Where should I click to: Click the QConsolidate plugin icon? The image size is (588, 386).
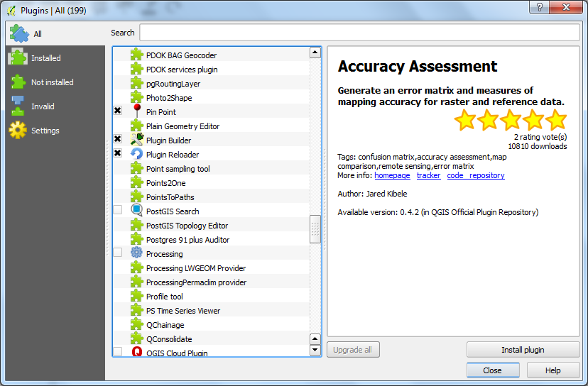[137, 338]
